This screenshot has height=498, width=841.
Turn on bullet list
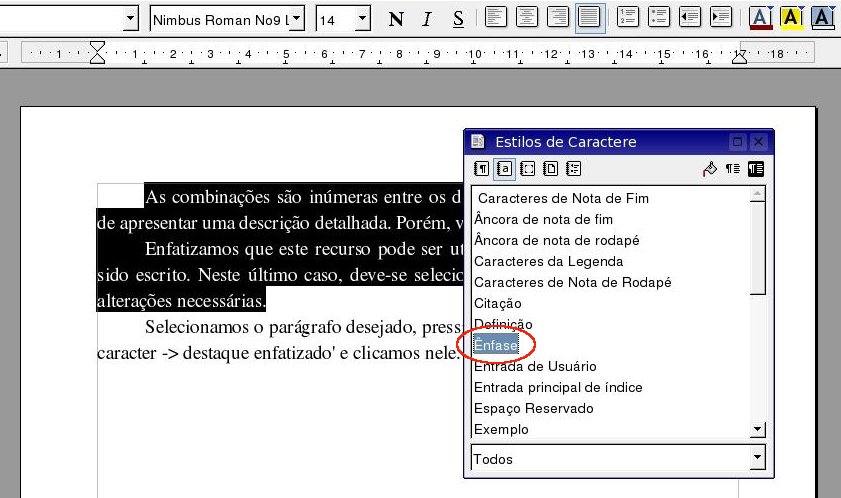pyautogui.click(x=659, y=18)
